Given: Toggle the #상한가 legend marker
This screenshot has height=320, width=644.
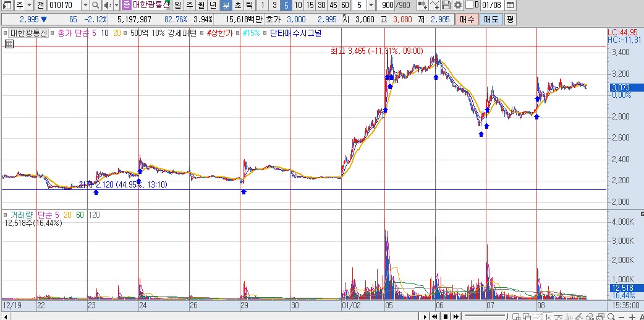Looking at the screenshot, I should pyautogui.click(x=202, y=33).
